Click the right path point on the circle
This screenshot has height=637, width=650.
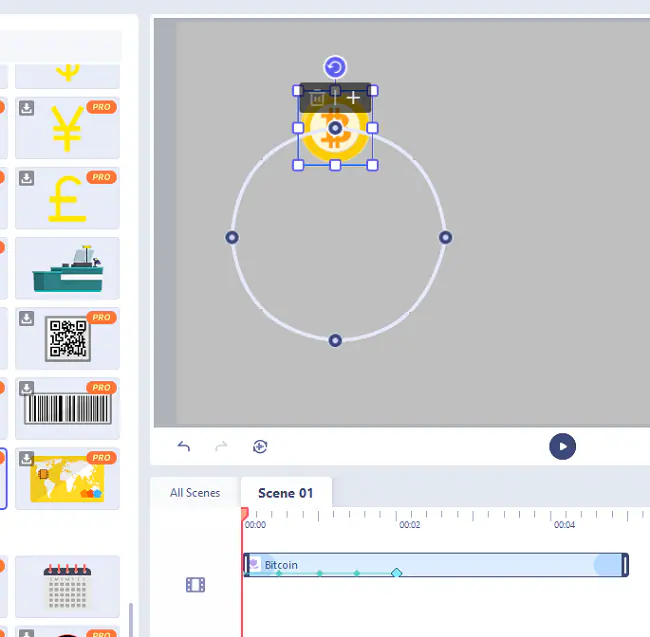click(x=446, y=237)
